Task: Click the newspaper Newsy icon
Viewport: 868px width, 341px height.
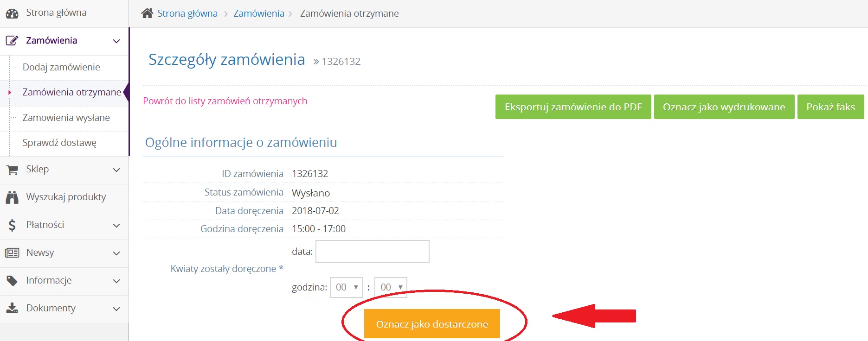Action: click(x=12, y=253)
